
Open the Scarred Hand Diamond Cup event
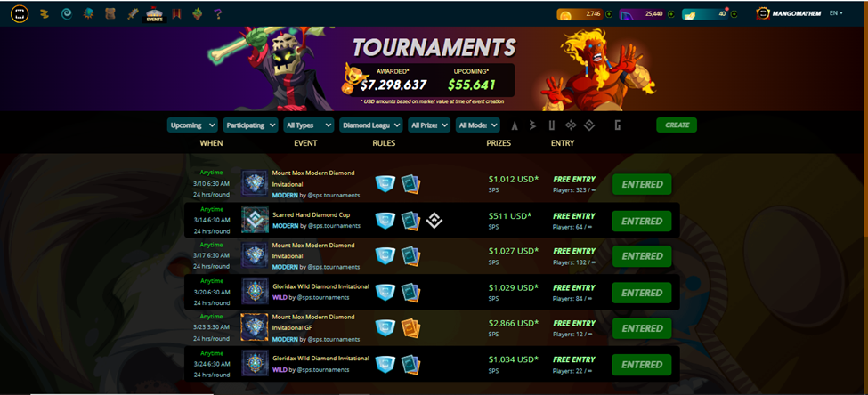[x=310, y=214]
